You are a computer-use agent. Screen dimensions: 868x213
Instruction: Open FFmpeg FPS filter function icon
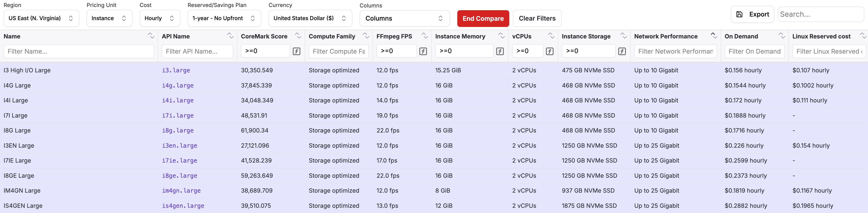pos(423,51)
